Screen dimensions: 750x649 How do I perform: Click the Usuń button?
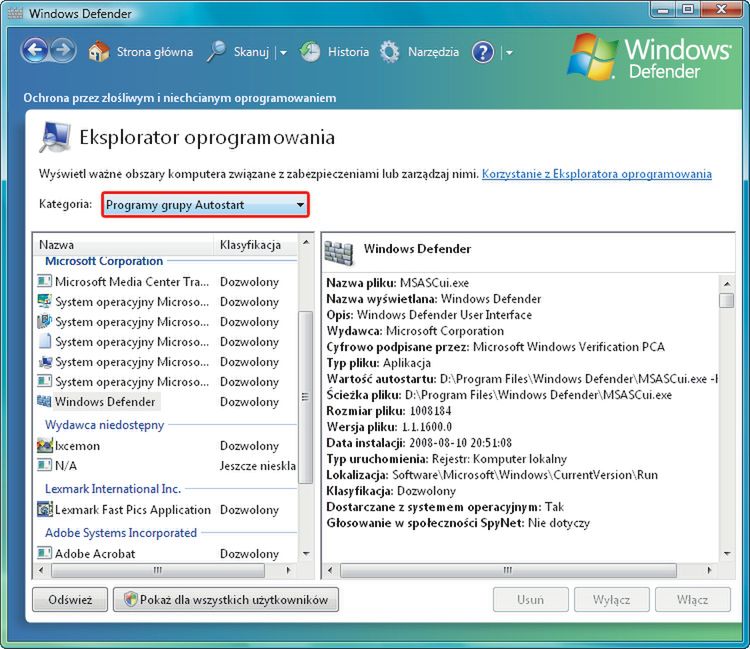click(x=530, y=599)
